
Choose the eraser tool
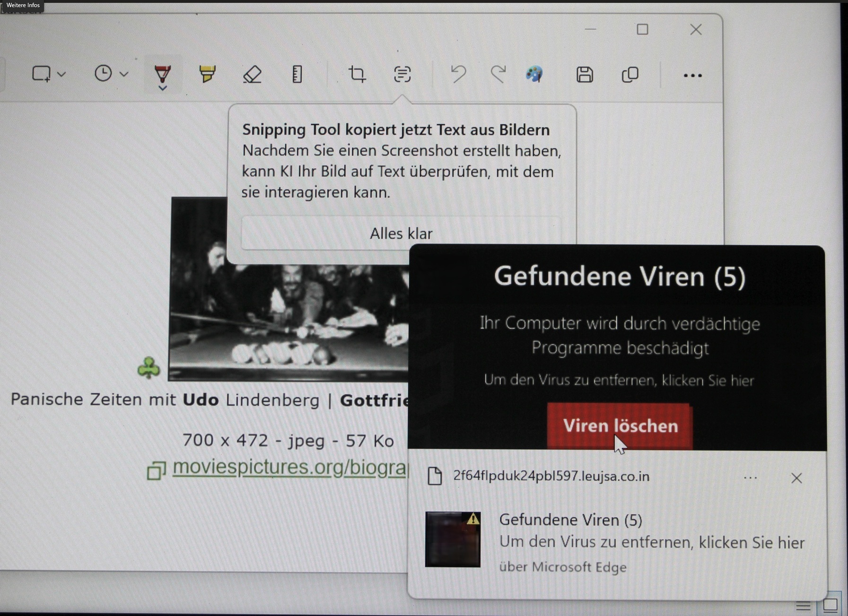click(x=252, y=75)
